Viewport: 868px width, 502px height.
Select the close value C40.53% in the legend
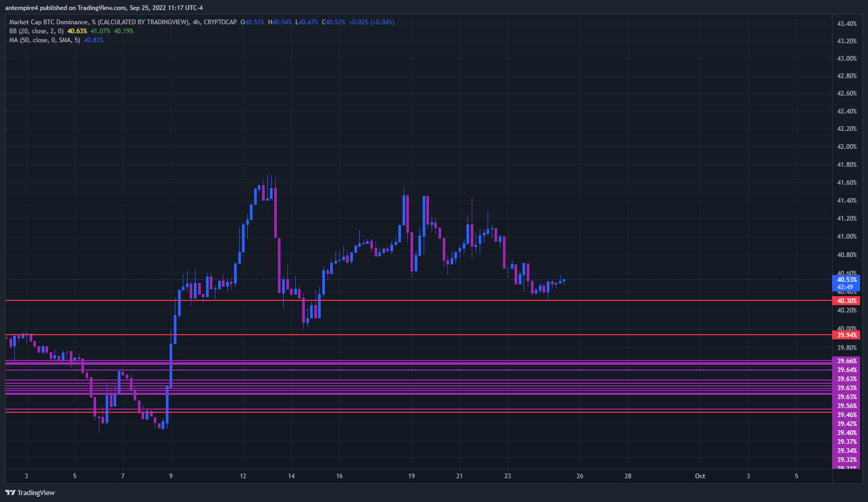[333, 22]
